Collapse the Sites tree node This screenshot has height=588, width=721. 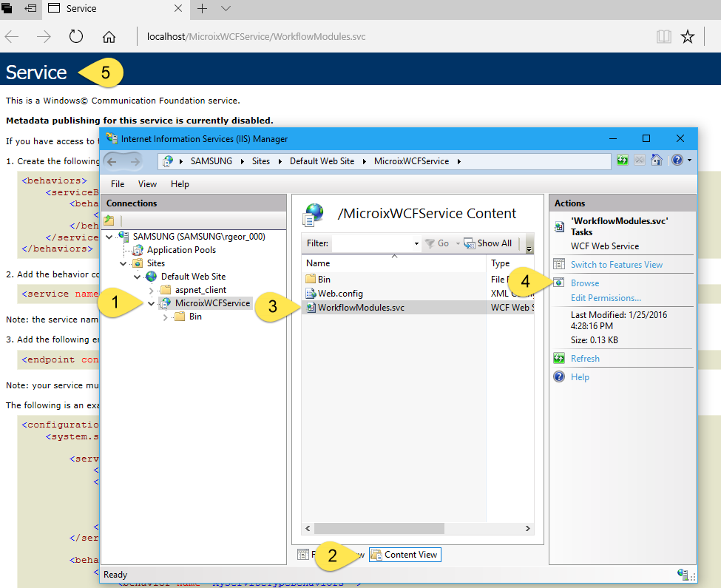[123, 263]
